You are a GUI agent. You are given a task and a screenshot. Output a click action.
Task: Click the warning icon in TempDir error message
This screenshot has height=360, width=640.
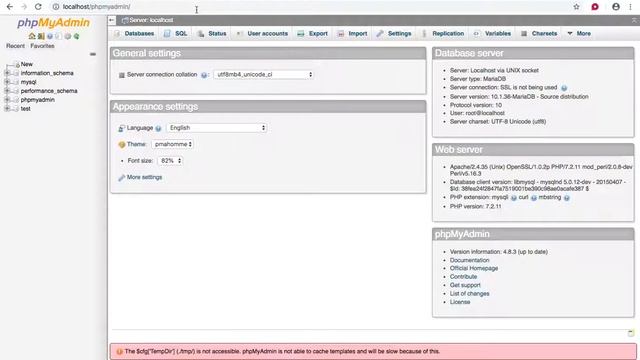pos(120,351)
